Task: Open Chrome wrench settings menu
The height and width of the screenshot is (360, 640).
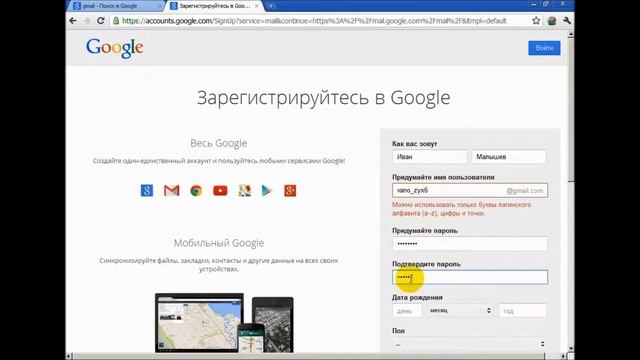Action: pos(567,20)
